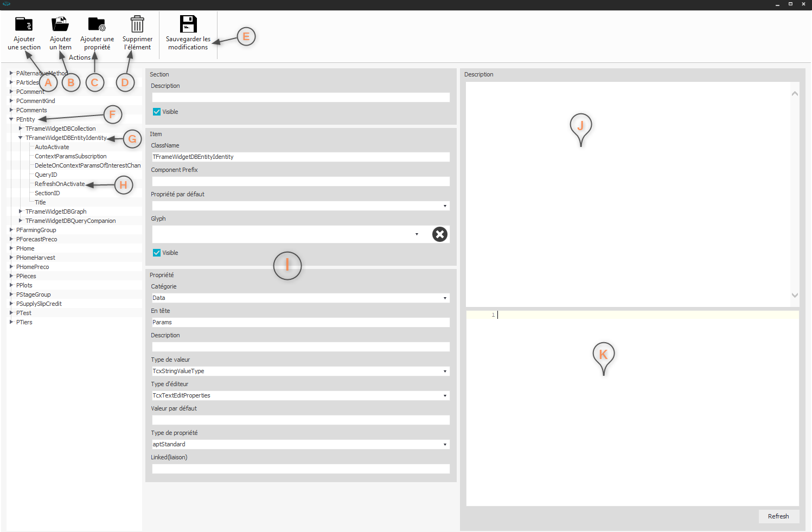Click the Ajouter une propriété icon
The width and height of the screenshot is (812, 532).
[97, 24]
